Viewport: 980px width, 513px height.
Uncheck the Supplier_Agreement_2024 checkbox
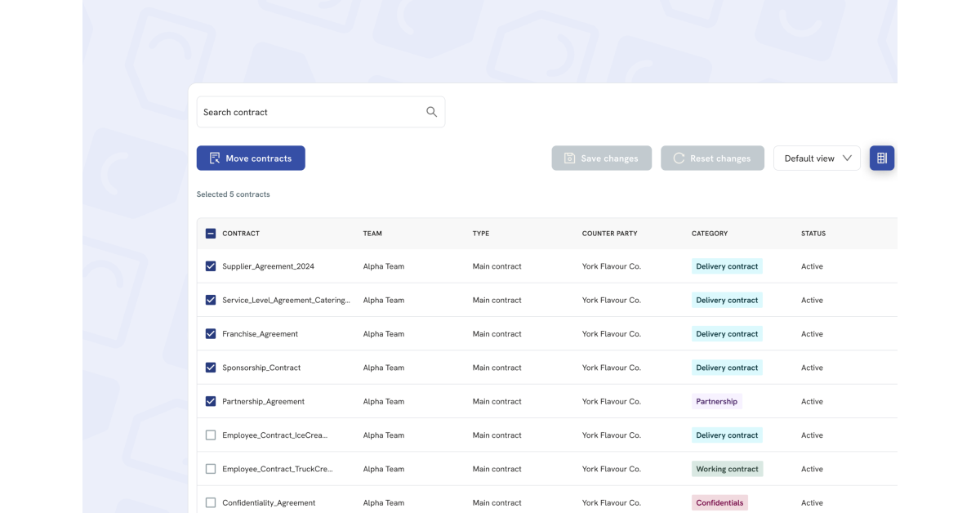point(211,266)
